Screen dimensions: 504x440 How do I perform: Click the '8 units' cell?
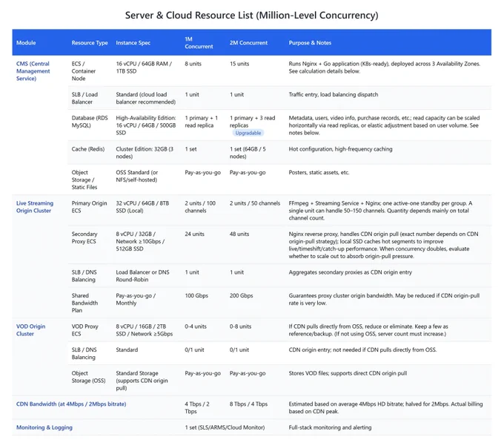click(x=193, y=64)
